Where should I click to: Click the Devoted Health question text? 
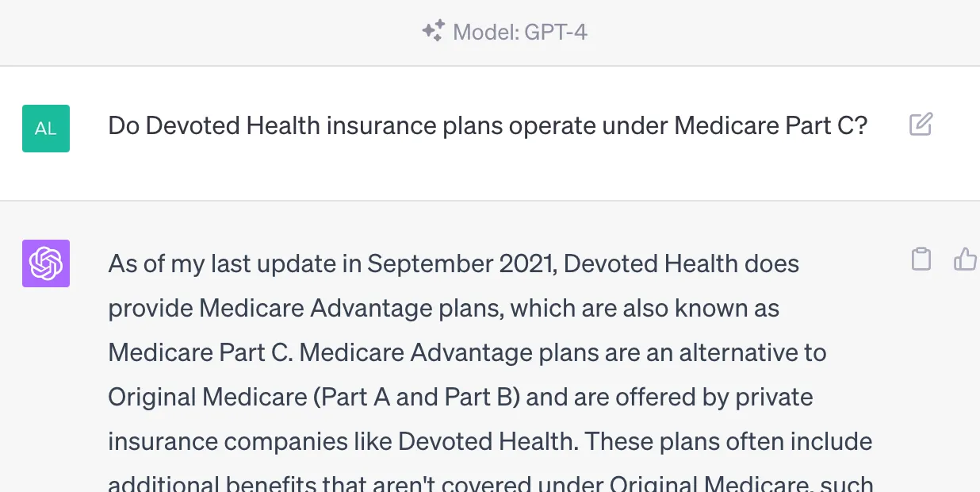487,125
